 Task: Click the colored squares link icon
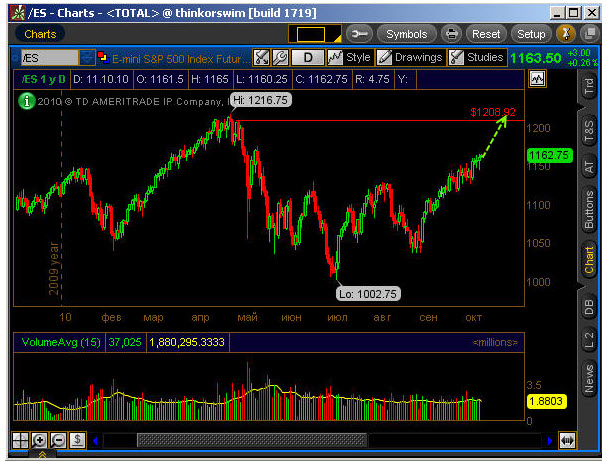click(x=103, y=57)
